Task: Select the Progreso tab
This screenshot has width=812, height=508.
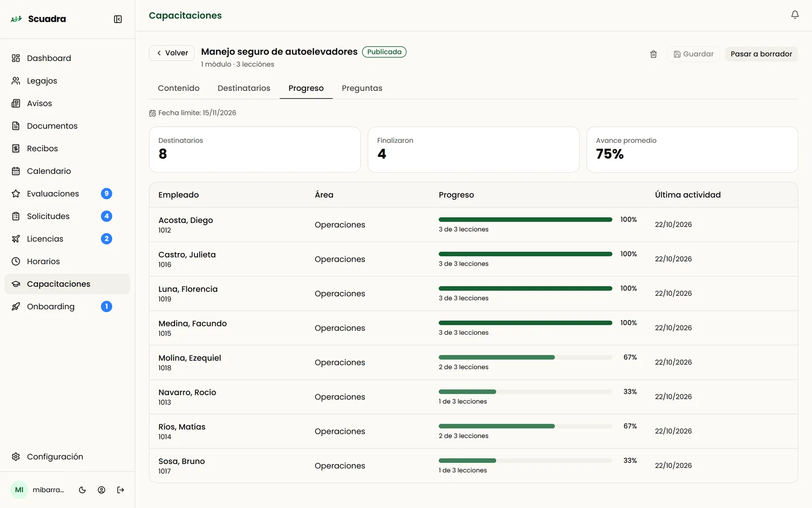Action: coord(306,88)
